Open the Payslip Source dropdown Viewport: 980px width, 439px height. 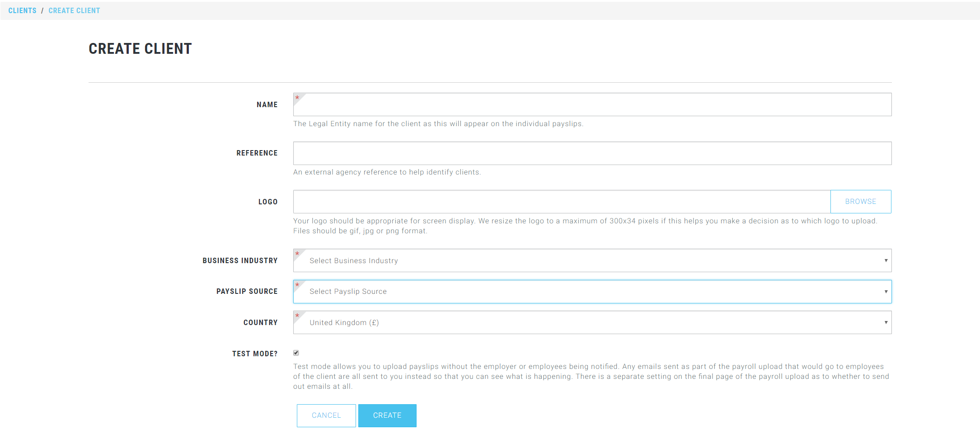pyautogui.click(x=592, y=291)
